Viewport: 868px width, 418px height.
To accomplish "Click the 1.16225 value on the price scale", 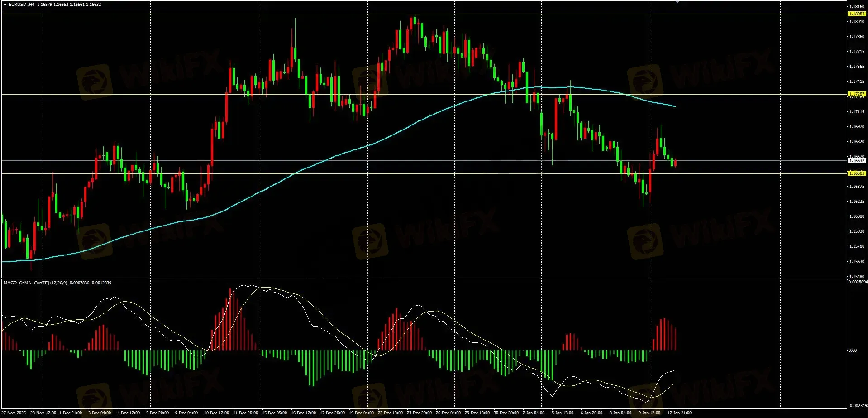I will [x=857, y=202].
